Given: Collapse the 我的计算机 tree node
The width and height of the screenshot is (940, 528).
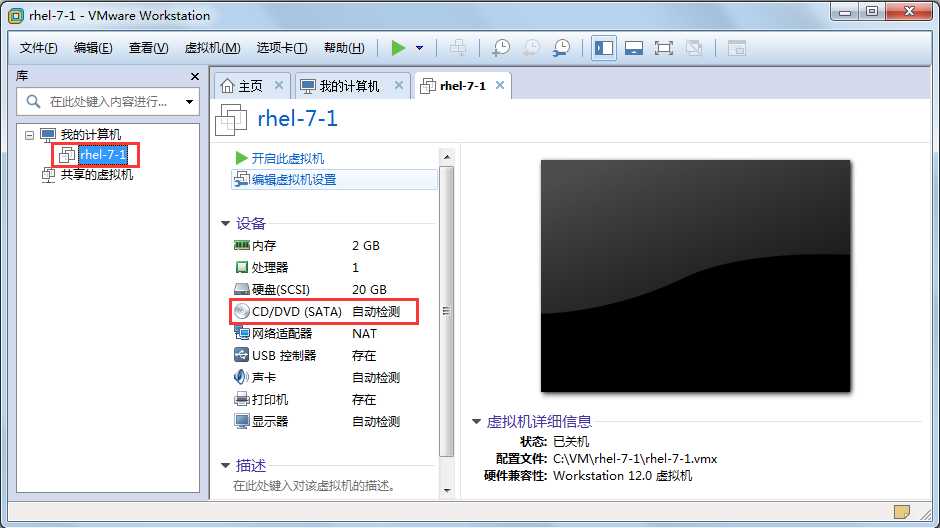Looking at the screenshot, I should [x=29, y=135].
